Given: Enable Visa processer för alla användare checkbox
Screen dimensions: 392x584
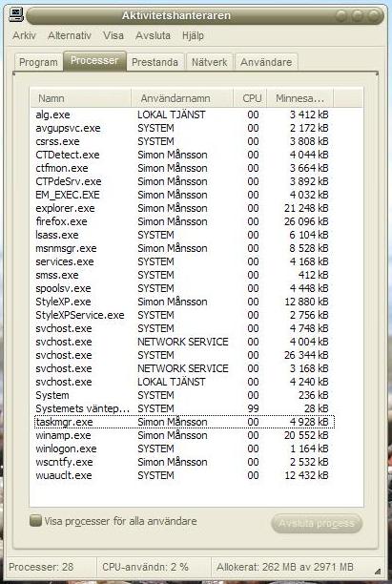Looking at the screenshot, I should pos(35,521).
